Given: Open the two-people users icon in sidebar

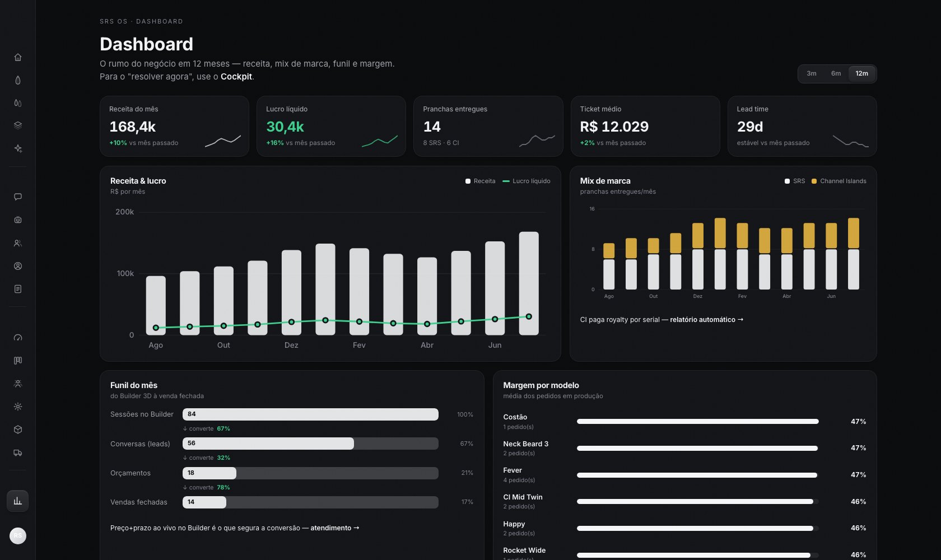Looking at the screenshot, I should click(18, 243).
